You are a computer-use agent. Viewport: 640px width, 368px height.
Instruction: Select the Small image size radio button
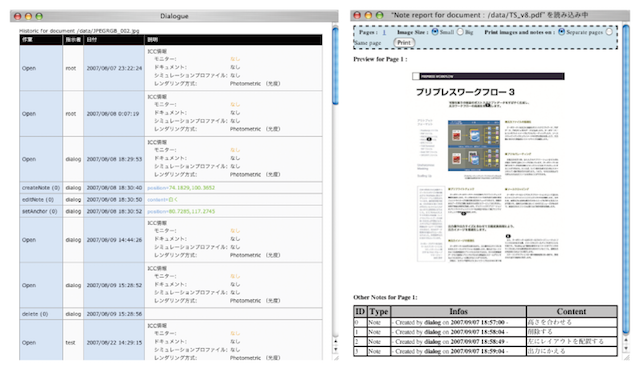[435, 31]
